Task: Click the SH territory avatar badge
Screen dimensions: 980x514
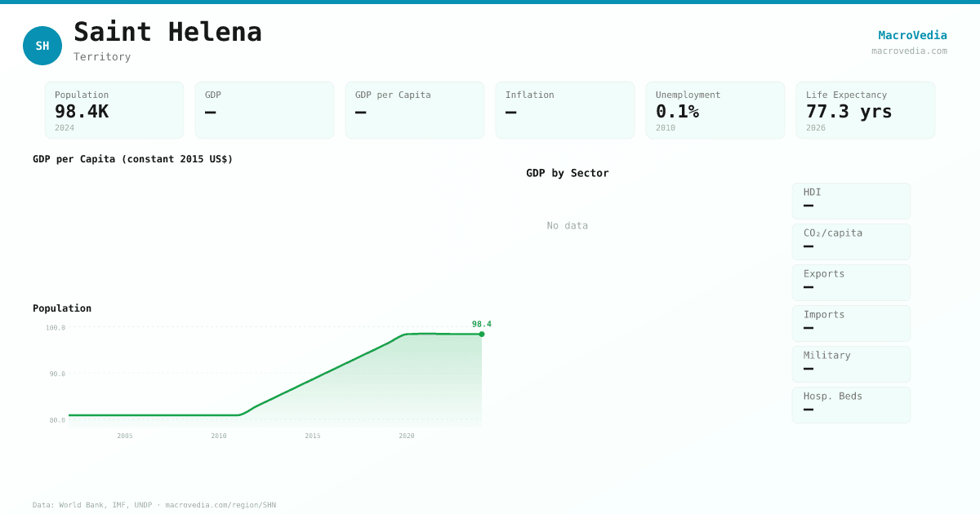Action: pos(42,46)
